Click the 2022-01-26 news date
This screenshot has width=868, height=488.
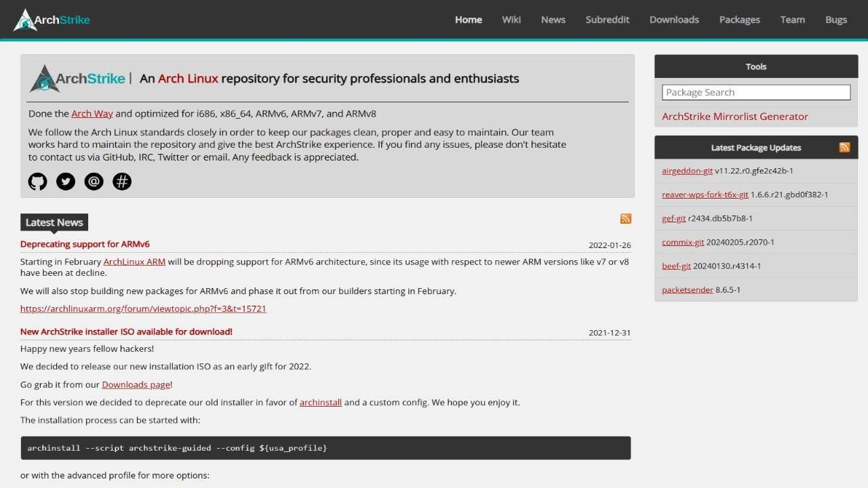coord(610,245)
